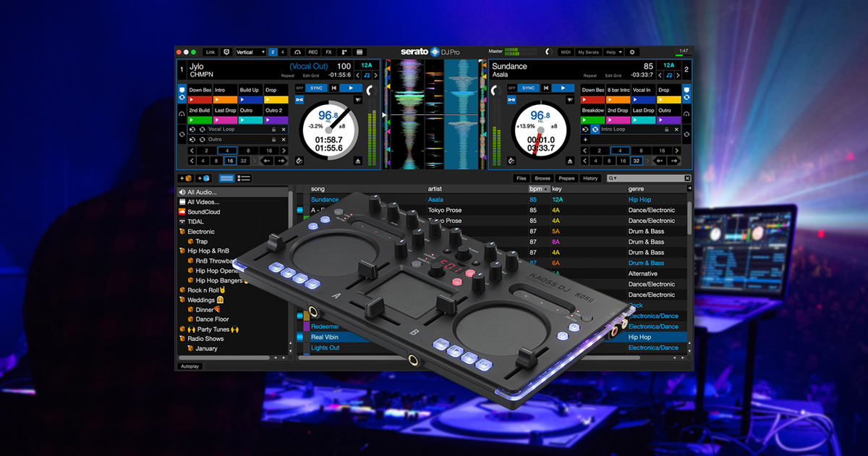Open the History panel tab
Viewport: 868px width, 456px height.
click(590, 178)
